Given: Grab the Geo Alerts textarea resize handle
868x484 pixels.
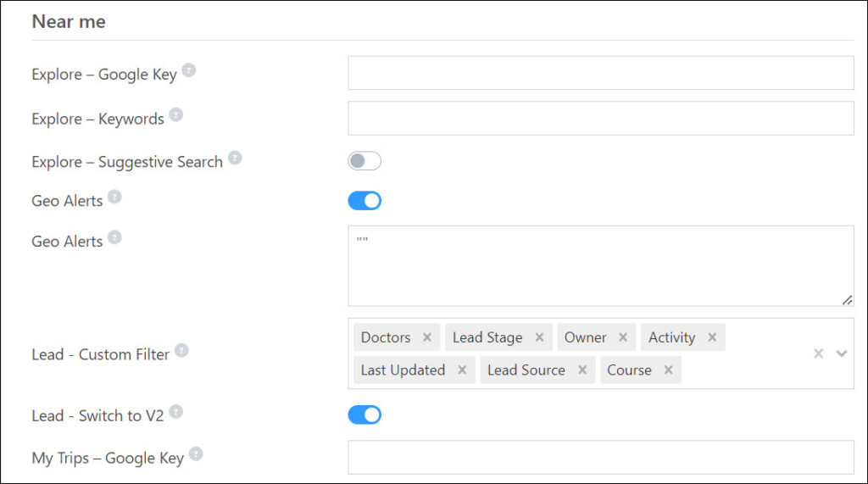Looking at the screenshot, I should [847, 300].
